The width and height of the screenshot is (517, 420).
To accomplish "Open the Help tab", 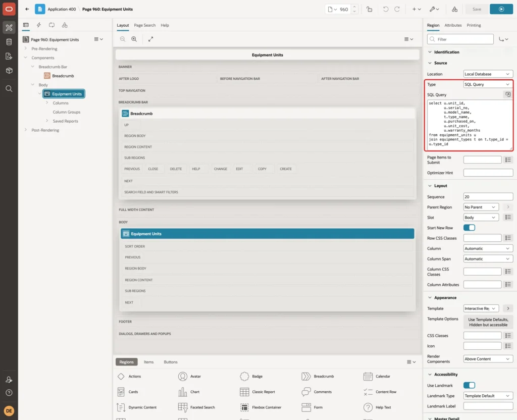I will (x=165, y=25).
